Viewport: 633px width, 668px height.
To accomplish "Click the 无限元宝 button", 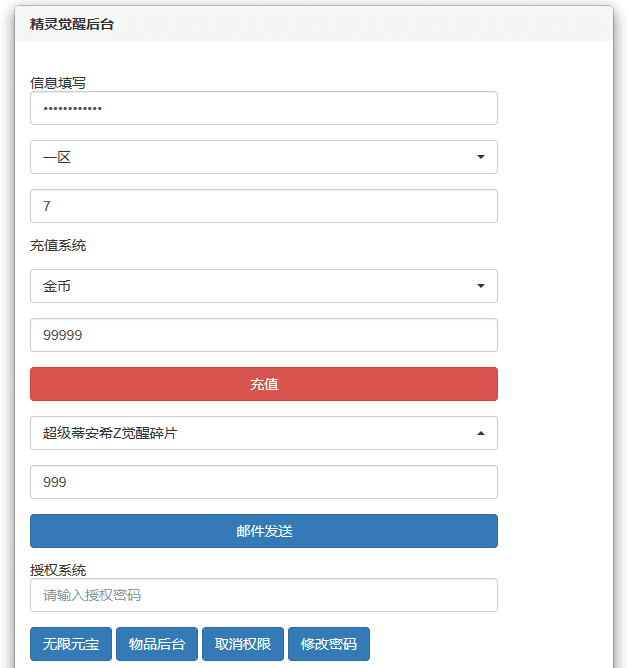I will click(71, 644).
